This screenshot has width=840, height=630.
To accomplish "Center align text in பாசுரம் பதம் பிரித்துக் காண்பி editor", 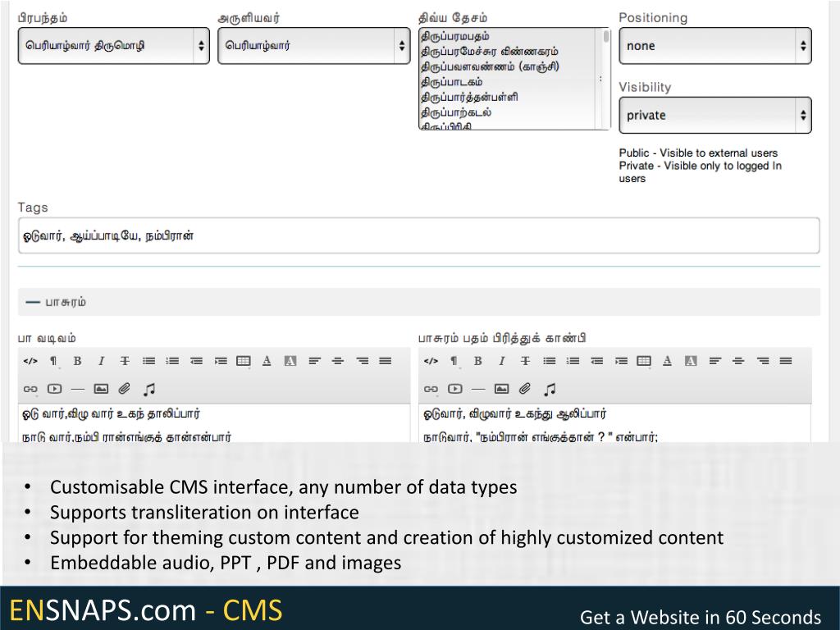I will point(738,361).
